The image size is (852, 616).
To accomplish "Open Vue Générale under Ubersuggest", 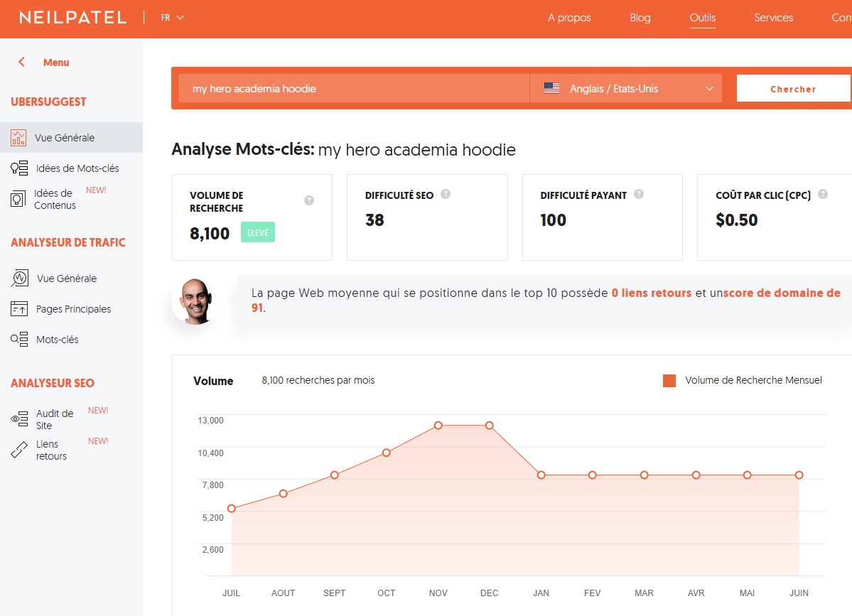I will [x=71, y=137].
